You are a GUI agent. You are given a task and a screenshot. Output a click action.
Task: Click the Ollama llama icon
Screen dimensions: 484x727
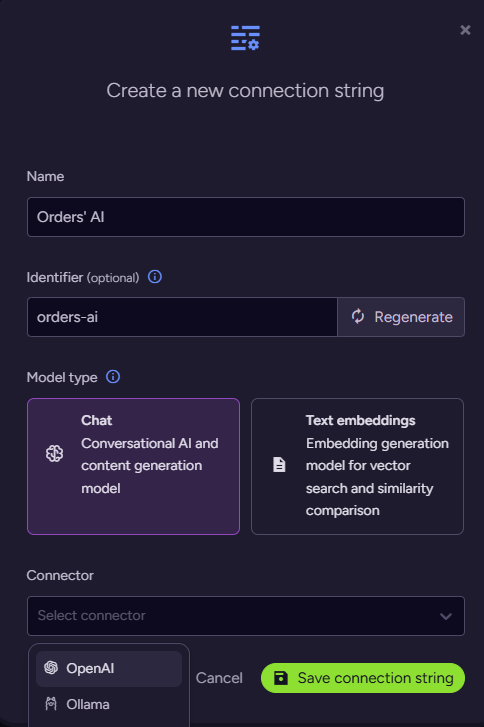pyautogui.click(x=51, y=704)
